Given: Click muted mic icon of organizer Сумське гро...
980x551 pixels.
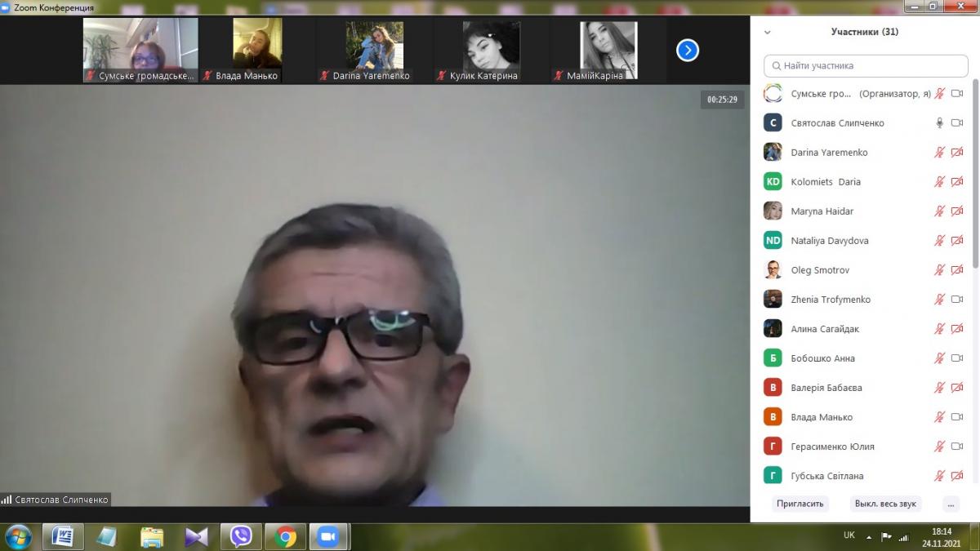Looking at the screenshot, I should 940,94.
